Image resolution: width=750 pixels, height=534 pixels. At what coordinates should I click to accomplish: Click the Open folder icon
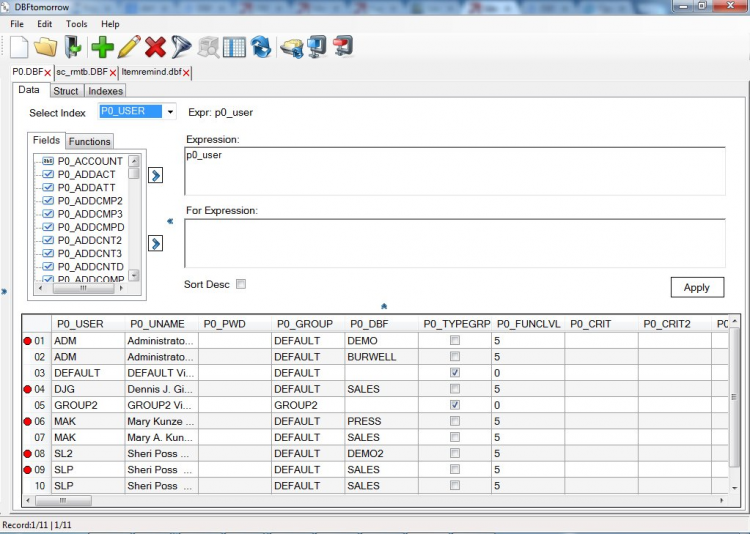point(45,46)
